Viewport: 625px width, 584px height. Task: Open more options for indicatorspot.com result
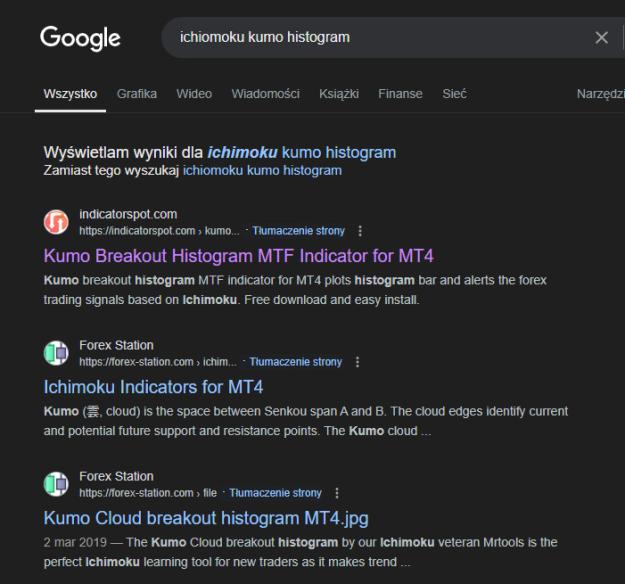coord(360,231)
